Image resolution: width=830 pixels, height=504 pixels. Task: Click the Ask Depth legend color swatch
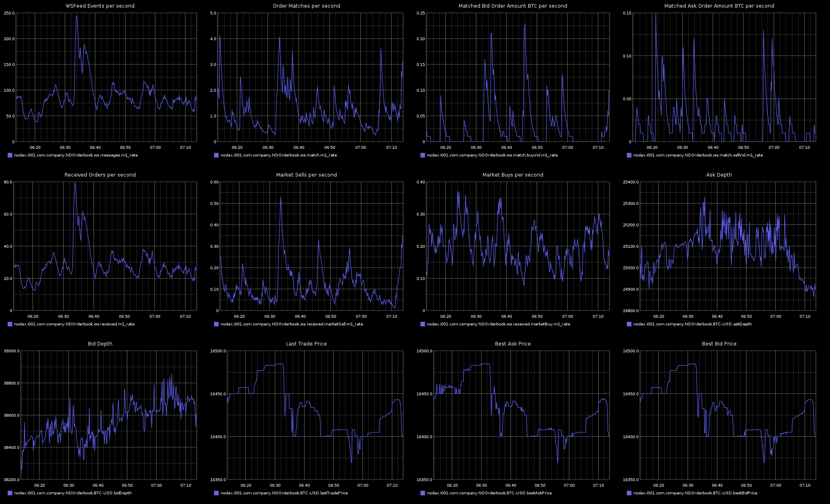(x=629, y=324)
